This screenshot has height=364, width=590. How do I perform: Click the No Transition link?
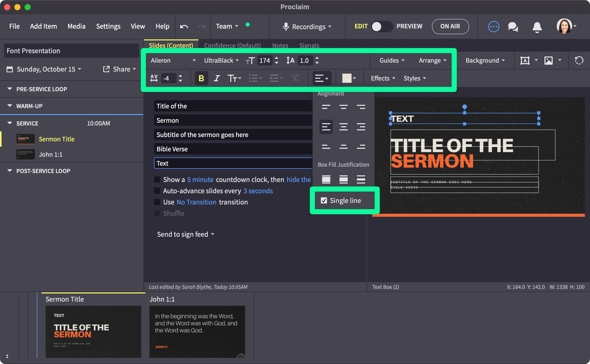[x=196, y=202]
